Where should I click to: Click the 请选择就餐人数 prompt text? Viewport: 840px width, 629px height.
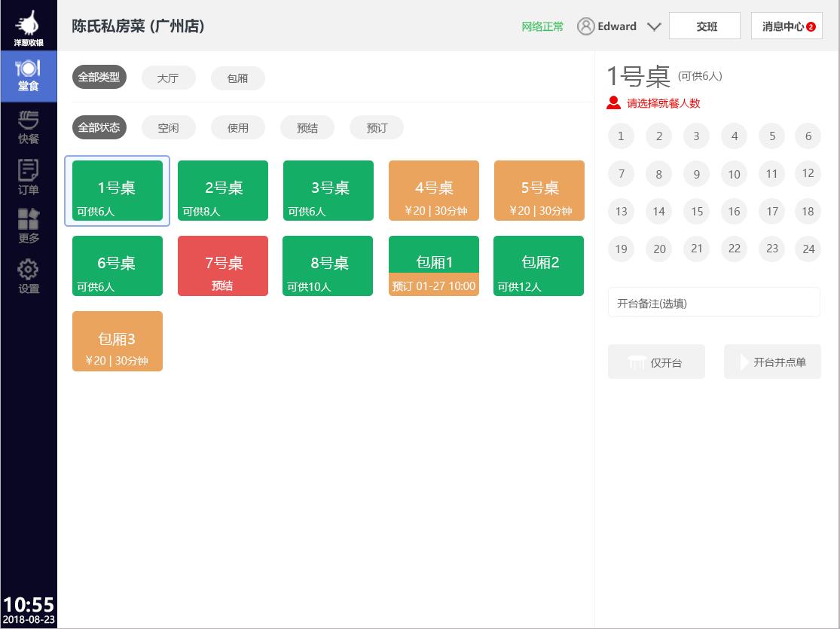coord(663,103)
